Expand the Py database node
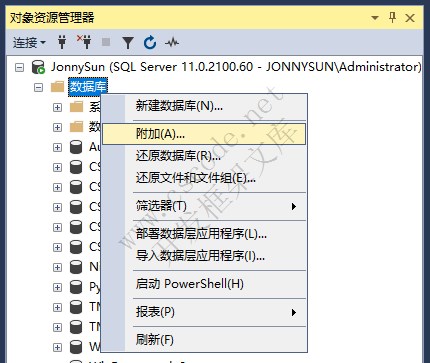The height and width of the screenshot is (363, 430). click(57, 288)
